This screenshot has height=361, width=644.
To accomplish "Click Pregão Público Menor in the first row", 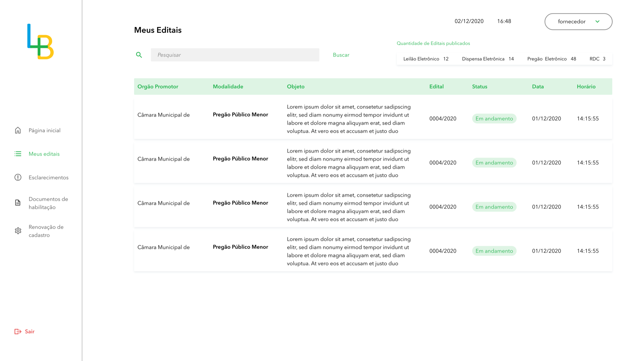I will (x=241, y=114).
